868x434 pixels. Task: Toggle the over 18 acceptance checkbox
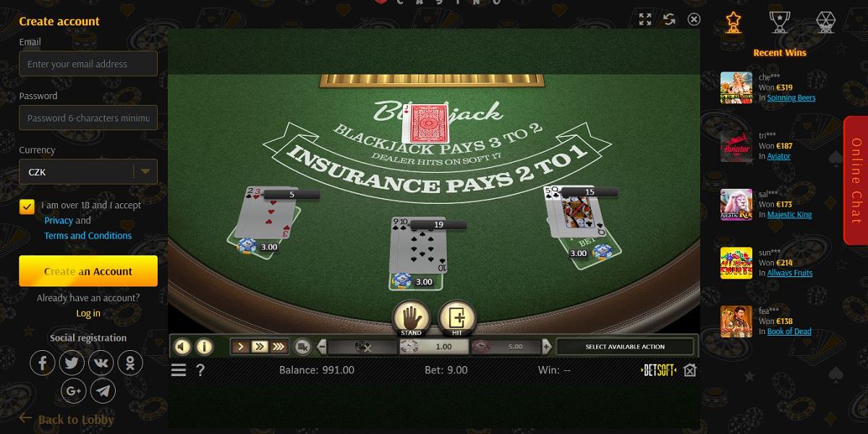[x=27, y=206]
